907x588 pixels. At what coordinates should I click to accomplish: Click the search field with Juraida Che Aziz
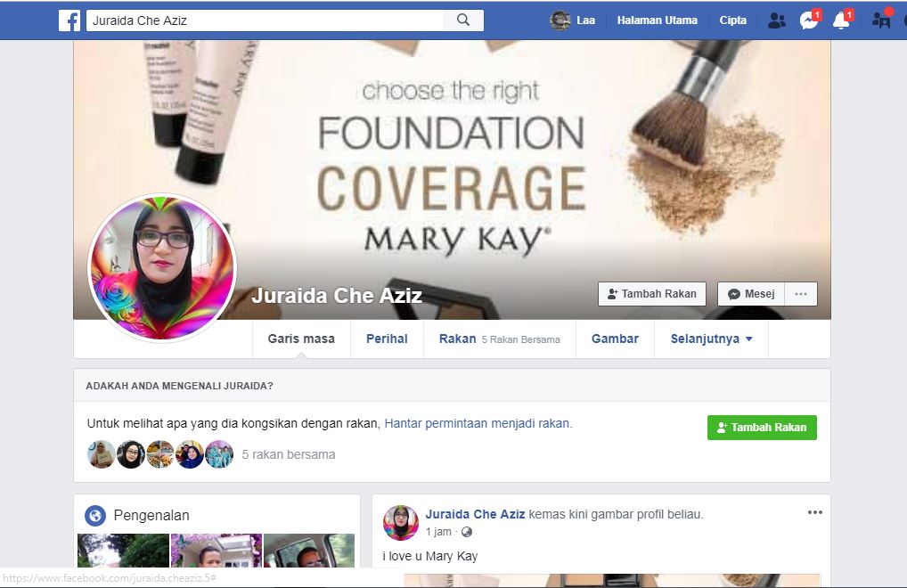[265, 20]
